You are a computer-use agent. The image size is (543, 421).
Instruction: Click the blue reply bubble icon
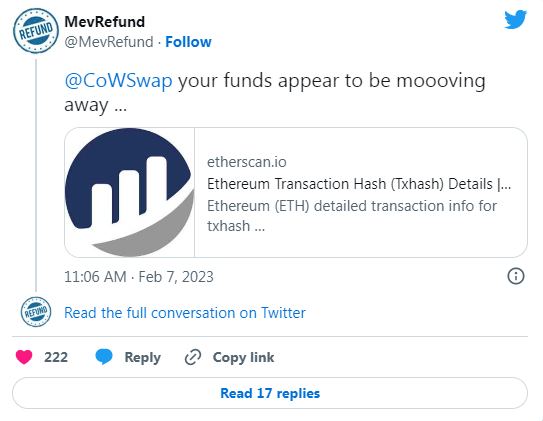pyautogui.click(x=104, y=357)
